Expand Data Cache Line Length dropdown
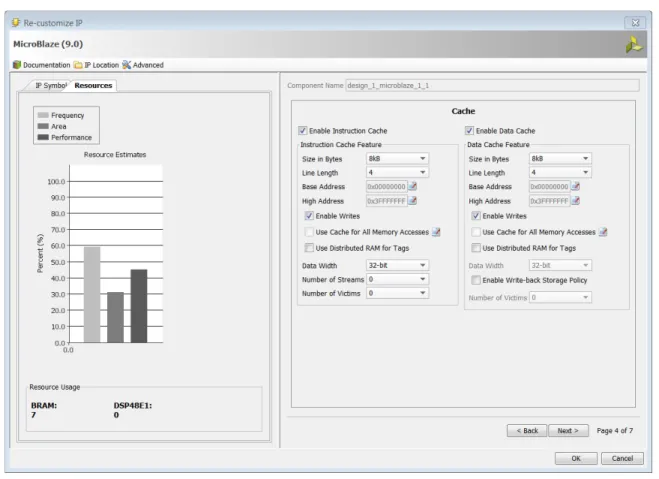The image size is (659, 479). [560, 172]
